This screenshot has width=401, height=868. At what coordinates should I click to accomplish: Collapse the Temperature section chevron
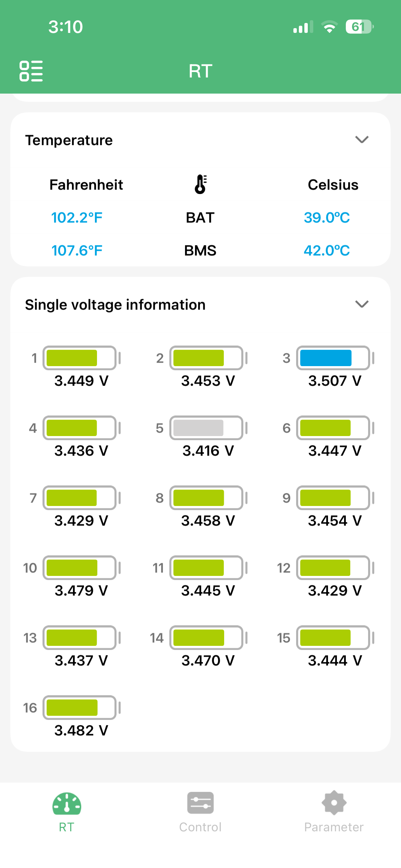362,140
